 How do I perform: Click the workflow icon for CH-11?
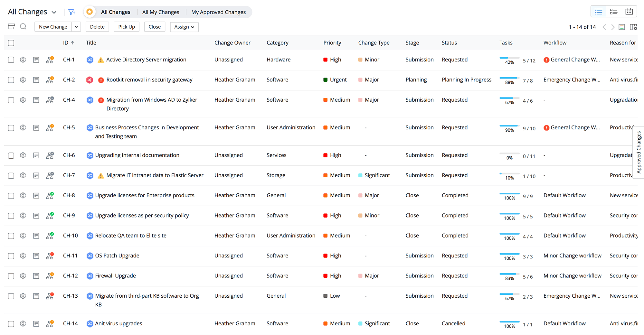[x=50, y=256]
